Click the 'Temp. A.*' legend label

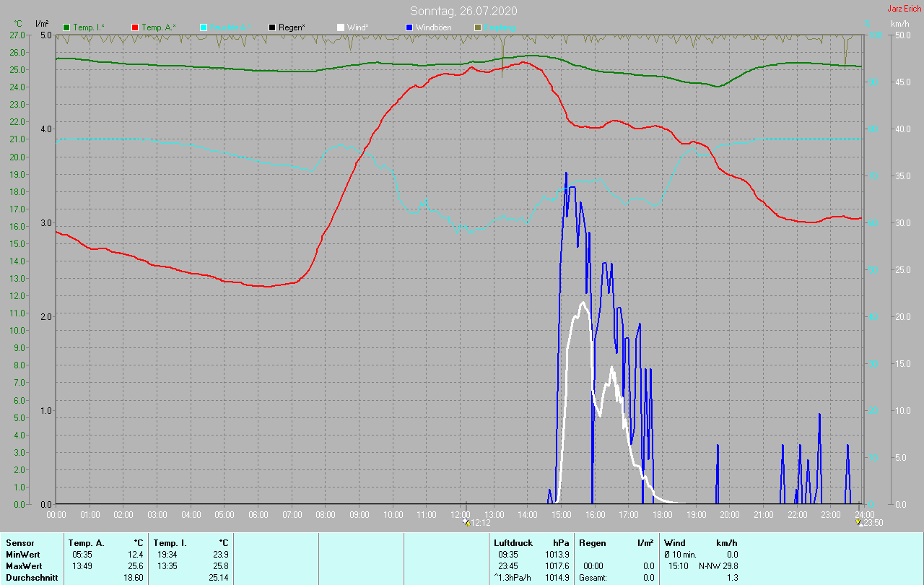(159, 27)
